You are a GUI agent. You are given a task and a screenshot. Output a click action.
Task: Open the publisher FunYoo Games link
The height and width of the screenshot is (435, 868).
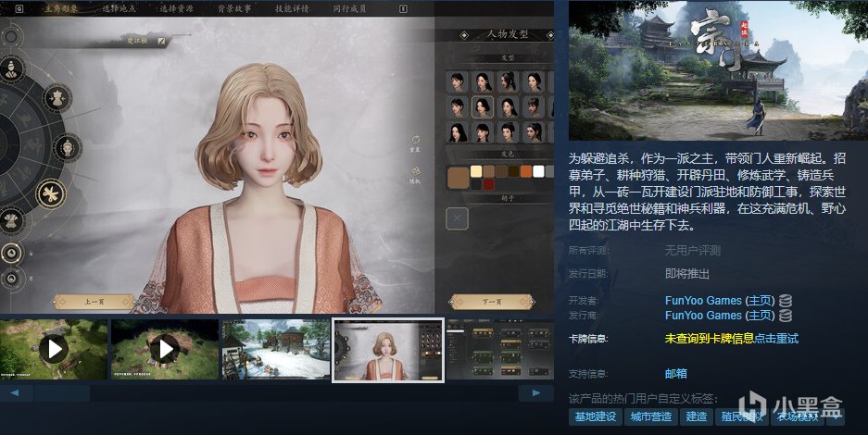pos(703,315)
